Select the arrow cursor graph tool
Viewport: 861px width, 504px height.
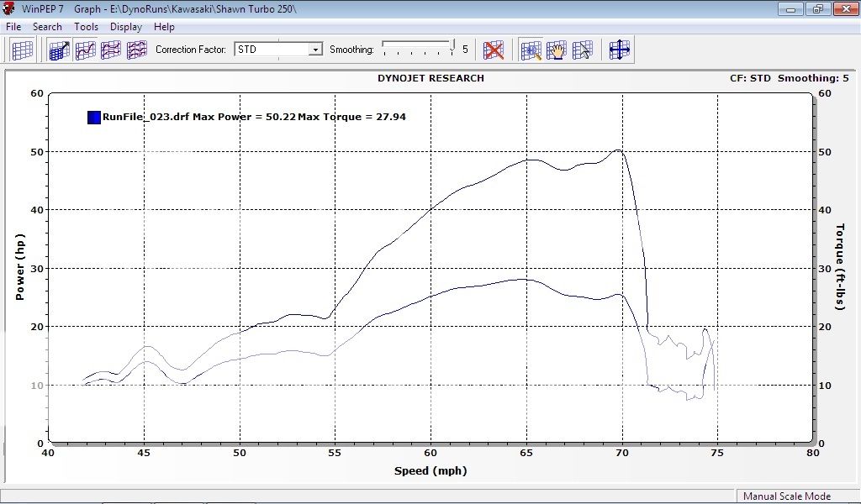click(x=582, y=50)
